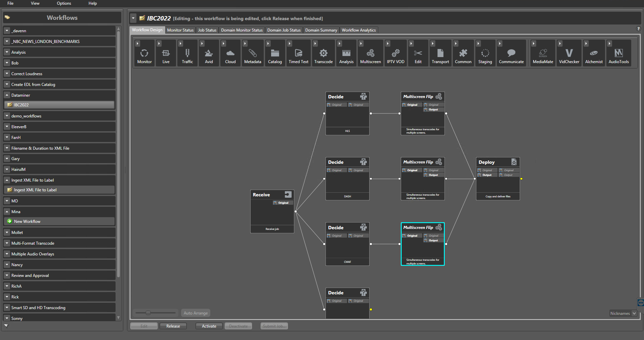Click the Activate button
The width and height of the screenshot is (644, 340).
click(209, 326)
